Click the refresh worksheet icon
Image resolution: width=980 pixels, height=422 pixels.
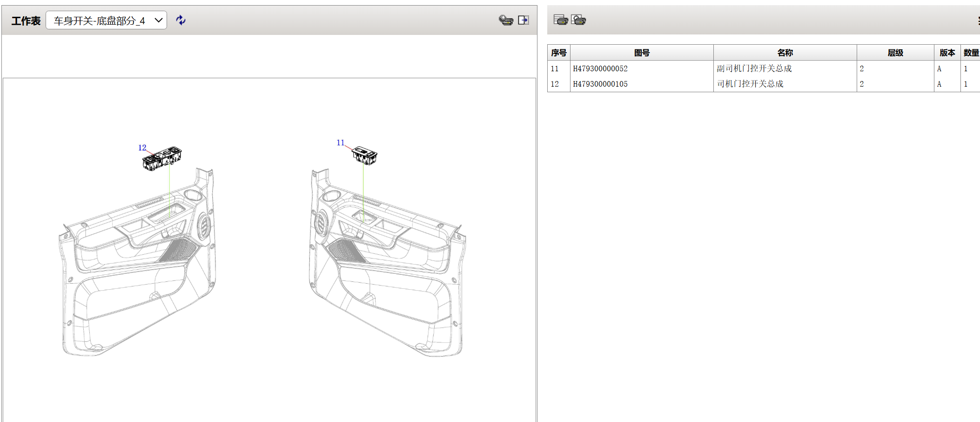pos(181,20)
